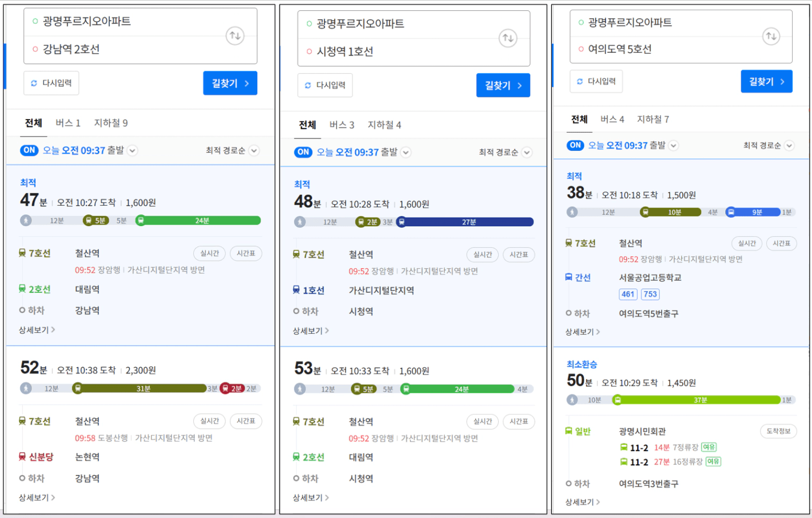Screen dimensions: 812x518
Task: Click walking icon on 38분 route bar
Action: click(572, 212)
